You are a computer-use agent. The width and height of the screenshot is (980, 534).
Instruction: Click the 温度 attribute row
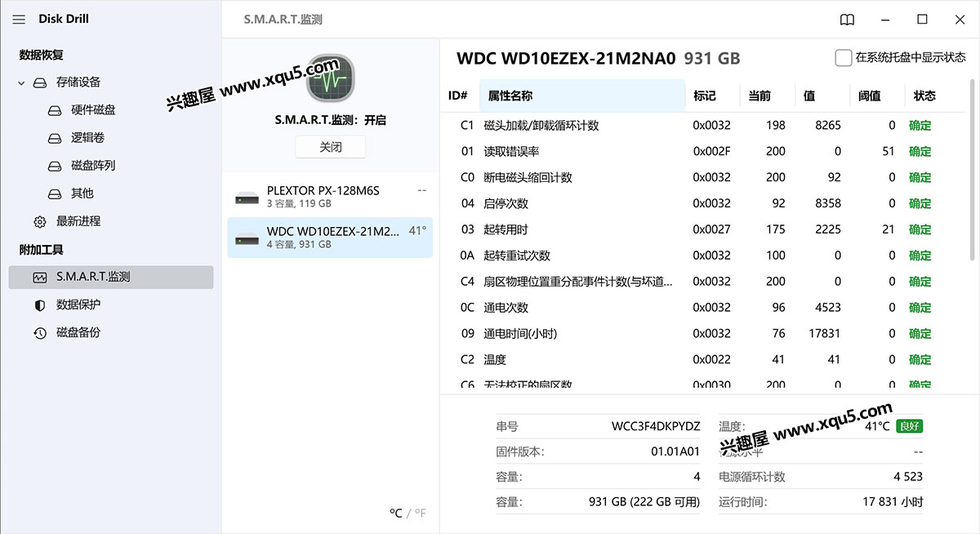[702, 360]
